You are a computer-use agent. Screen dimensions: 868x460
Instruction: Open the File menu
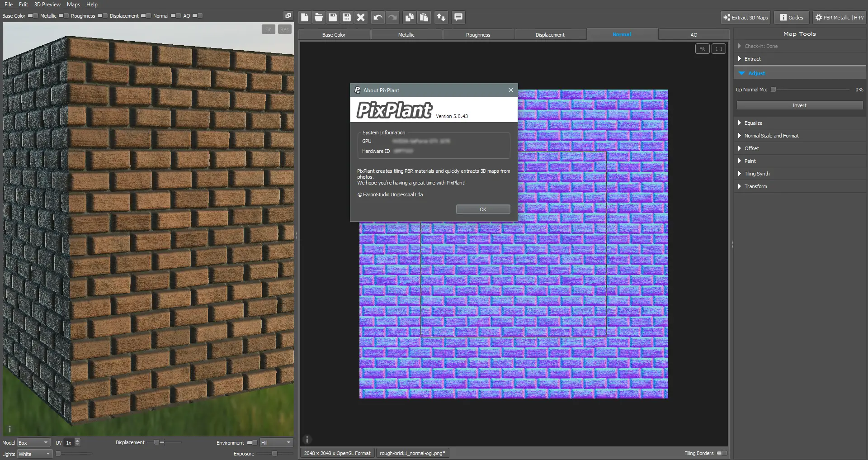(9, 5)
